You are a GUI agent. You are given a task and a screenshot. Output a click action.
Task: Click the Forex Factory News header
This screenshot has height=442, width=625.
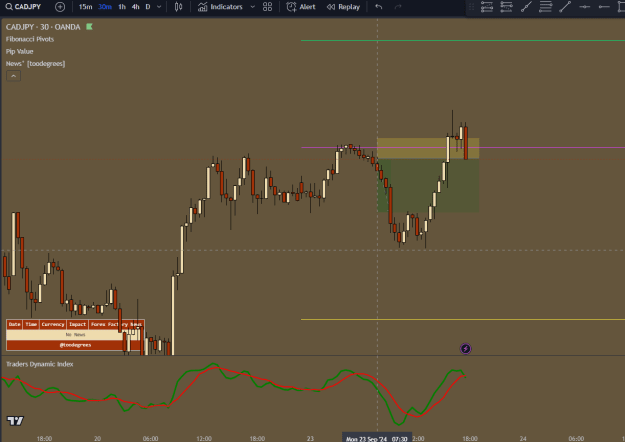tap(116, 324)
